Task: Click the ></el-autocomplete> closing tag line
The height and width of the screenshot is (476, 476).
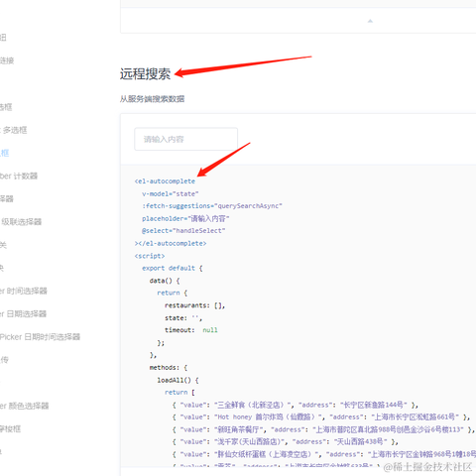Action: 171,243
